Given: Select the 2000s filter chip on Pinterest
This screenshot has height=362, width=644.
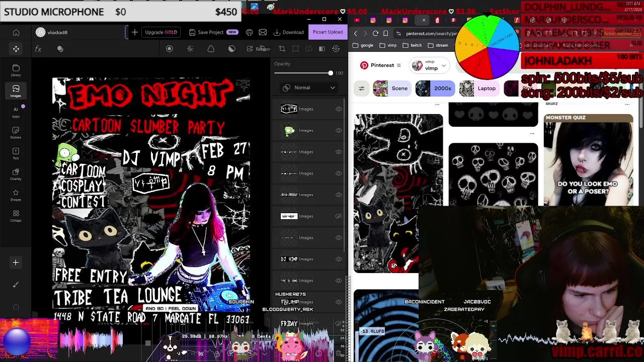Looking at the screenshot, I should tap(435, 88).
